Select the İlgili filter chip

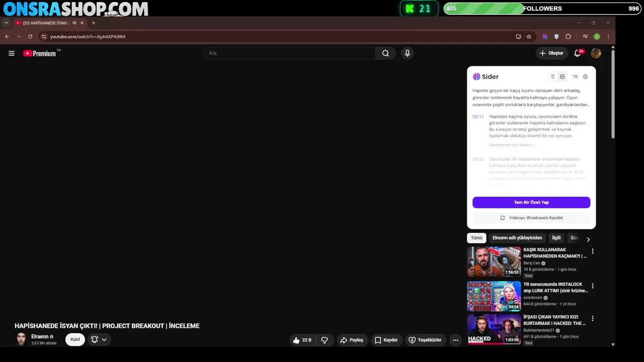pos(556,238)
